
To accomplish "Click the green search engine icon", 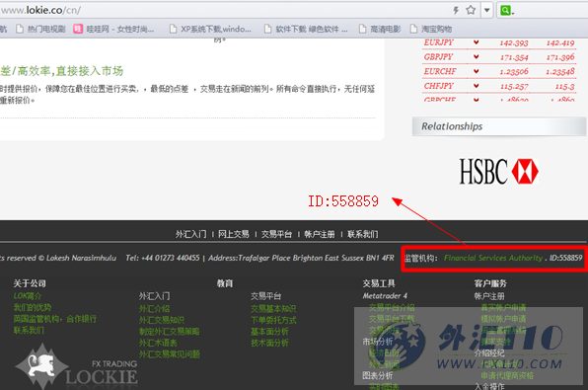I will point(505,10).
